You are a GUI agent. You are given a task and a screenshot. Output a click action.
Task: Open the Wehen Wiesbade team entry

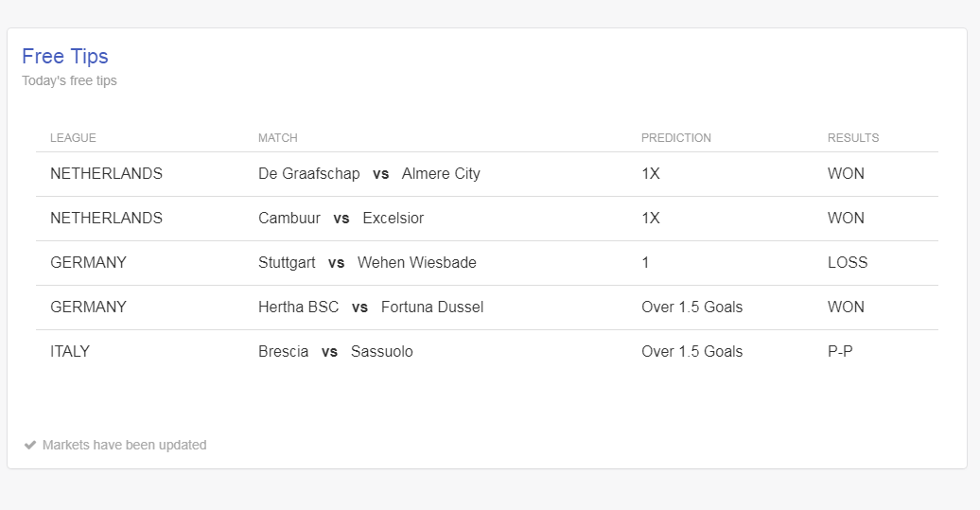pyautogui.click(x=417, y=262)
